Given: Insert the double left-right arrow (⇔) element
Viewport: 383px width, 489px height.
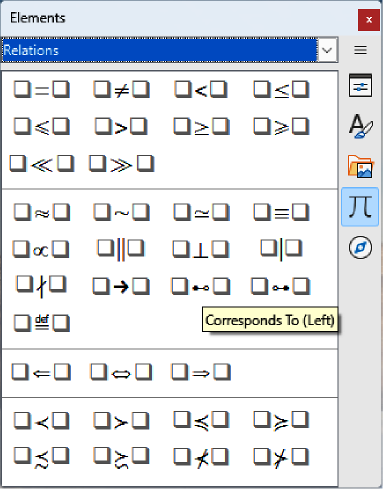Looking at the screenshot, I should click(x=121, y=372).
